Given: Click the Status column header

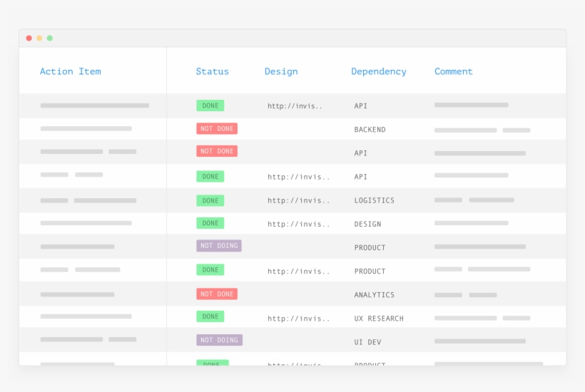Looking at the screenshot, I should 212,71.
